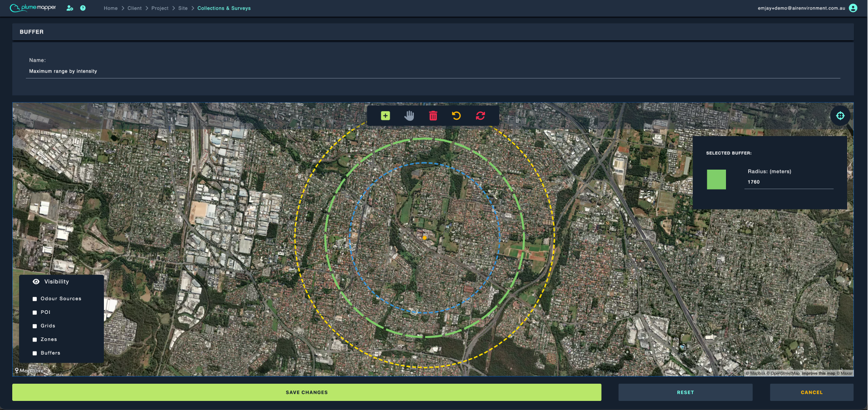Click the OpenStreetMap attribution link
Image resolution: width=868 pixels, height=410 pixels.
[783, 373]
